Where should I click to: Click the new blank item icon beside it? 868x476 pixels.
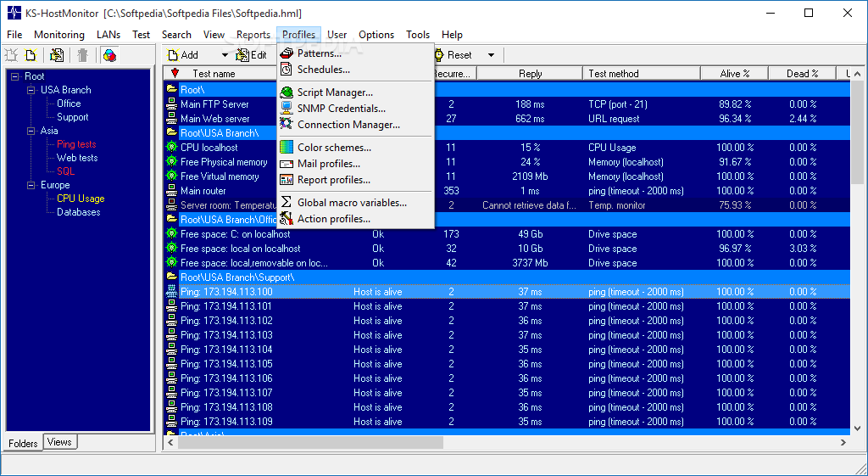point(31,55)
